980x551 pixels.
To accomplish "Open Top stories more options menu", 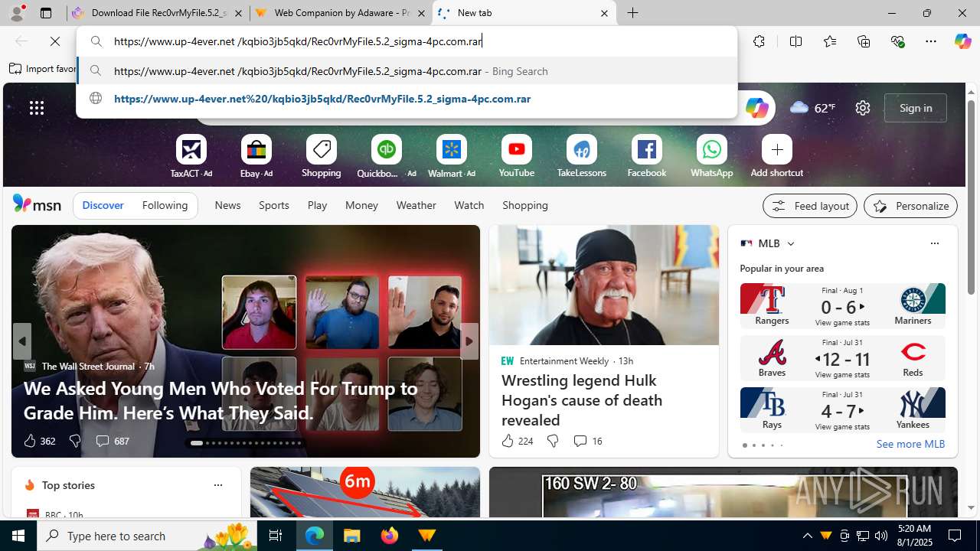I will click(x=217, y=485).
